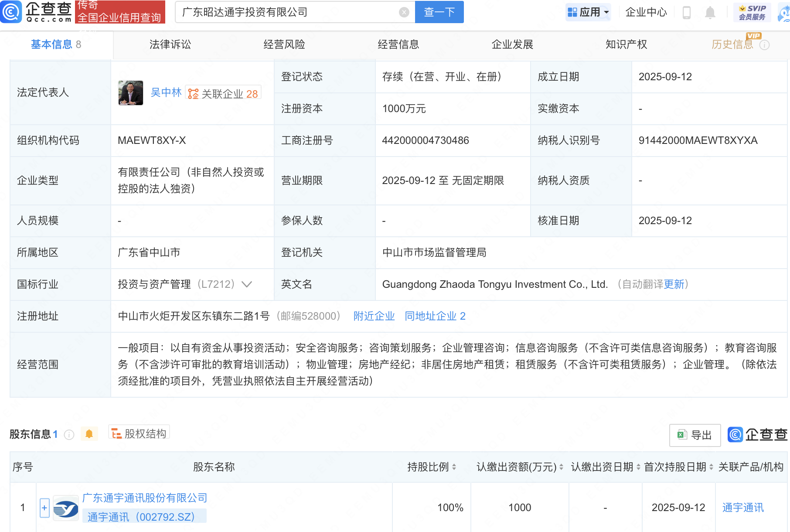Expand the 国标行业 industry chevron
The image size is (790, 532).
coord(247,284)
